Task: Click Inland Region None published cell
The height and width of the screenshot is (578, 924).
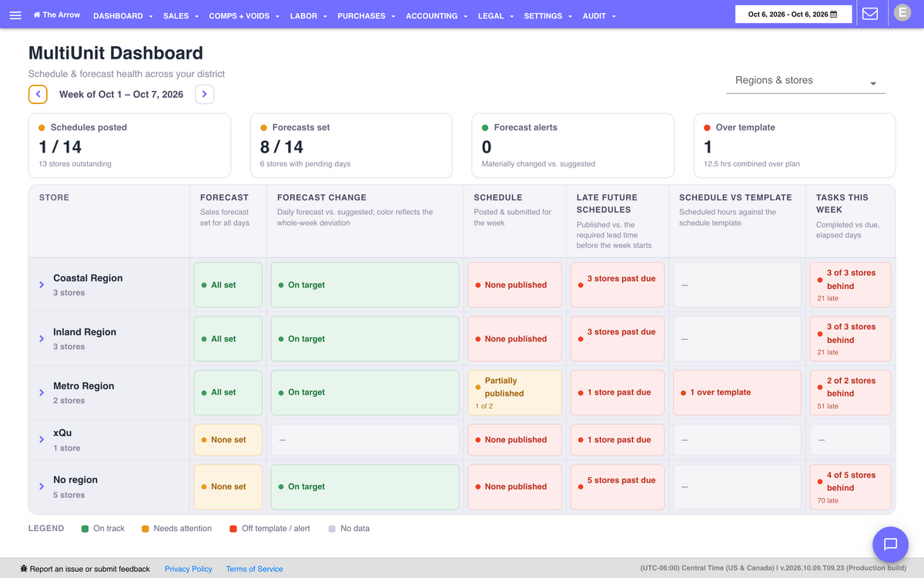Action: [x=515, y=339]
